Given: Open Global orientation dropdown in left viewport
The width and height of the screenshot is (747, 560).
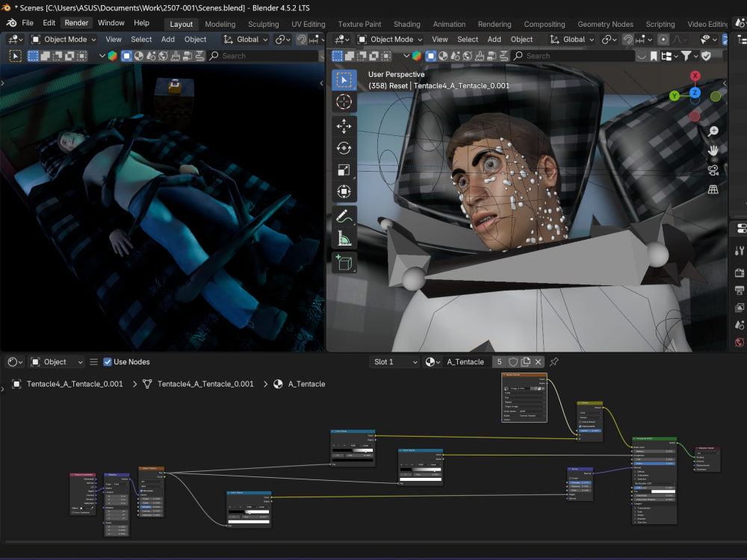Looking at the screenshot, I should coord(245,40).
